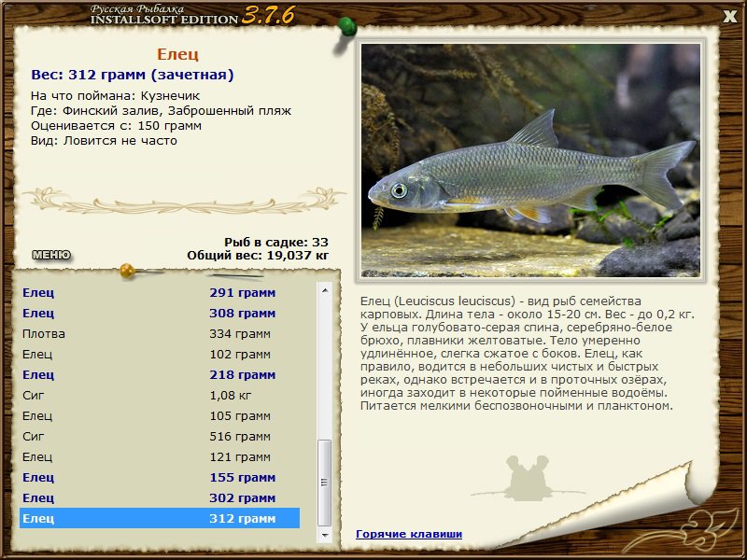This screenshot has height=560, width=747.
Task: Select the Елец 105 грамм row
Action: pos(160,415)
